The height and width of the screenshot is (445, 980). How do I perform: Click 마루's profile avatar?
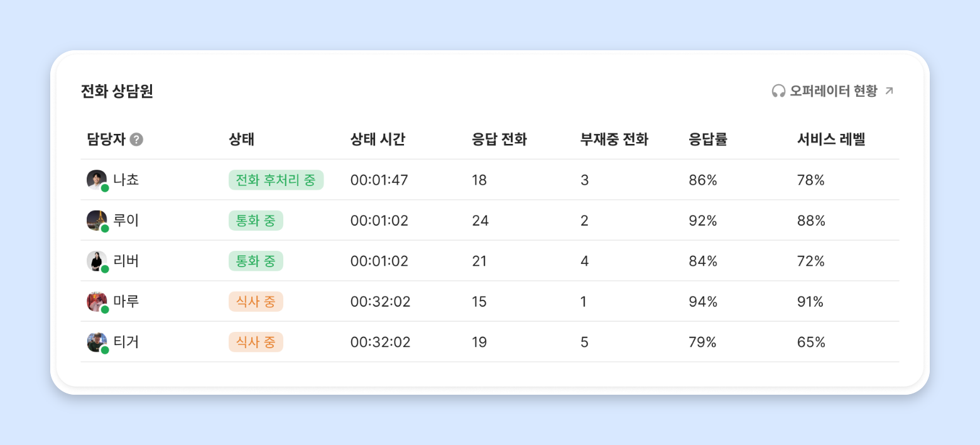tap(97, 302)
